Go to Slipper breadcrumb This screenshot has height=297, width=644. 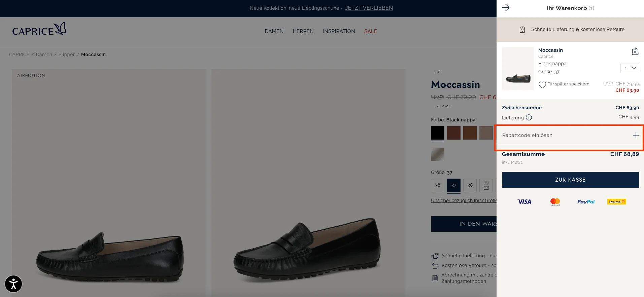point(67,54)
